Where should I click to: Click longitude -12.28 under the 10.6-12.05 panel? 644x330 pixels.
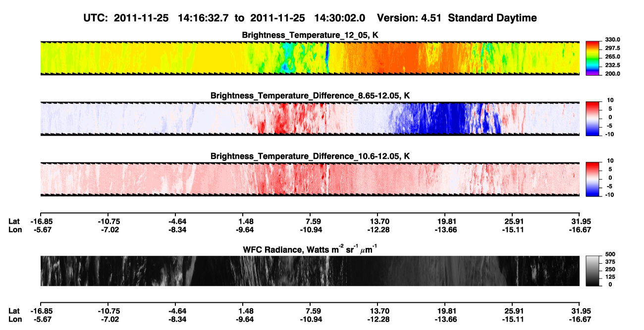(377, 230)
